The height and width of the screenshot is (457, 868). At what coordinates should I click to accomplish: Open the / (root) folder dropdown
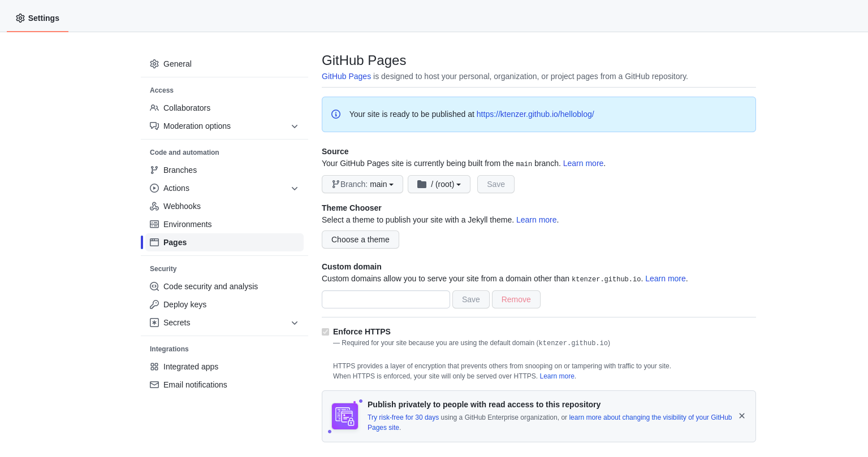439,184
